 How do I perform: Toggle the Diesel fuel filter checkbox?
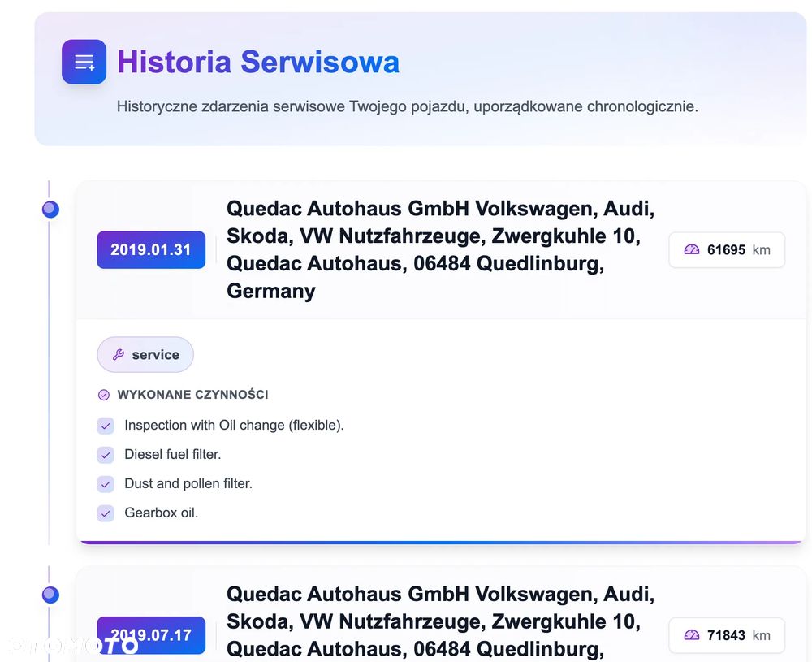click(x=106, y=455)
